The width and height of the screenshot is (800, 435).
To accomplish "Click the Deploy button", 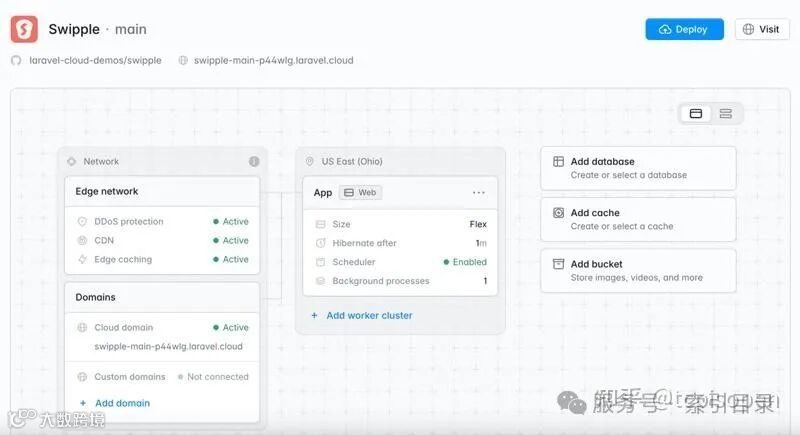I will (x=684, y=29).
